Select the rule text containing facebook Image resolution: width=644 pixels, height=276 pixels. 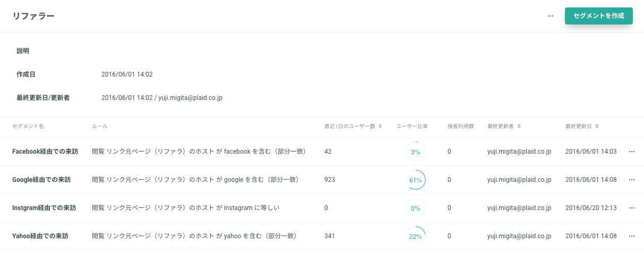[200, 152]
